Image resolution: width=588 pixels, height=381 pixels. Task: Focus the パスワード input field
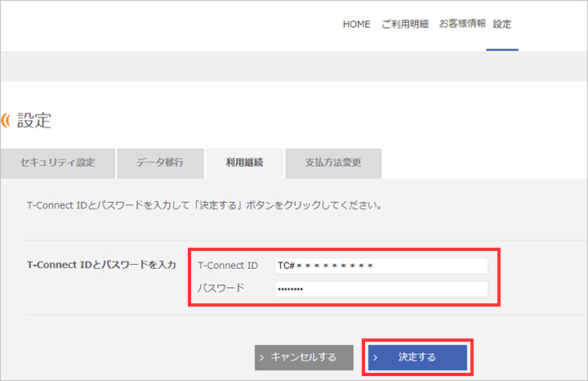(380, 289)
